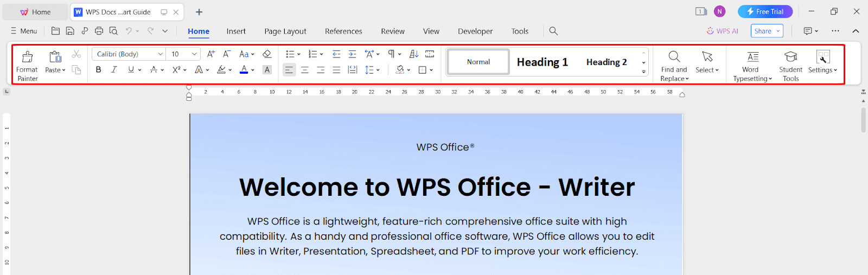Decrease font size with A- icon
This screenshot has width=868, height=275.
click(227, 54)
